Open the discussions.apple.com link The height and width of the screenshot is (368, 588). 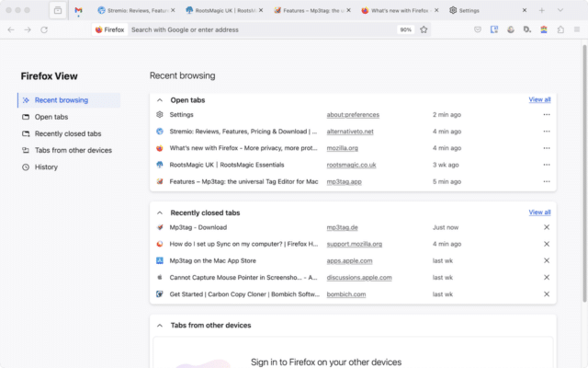[x=359, y=278]
